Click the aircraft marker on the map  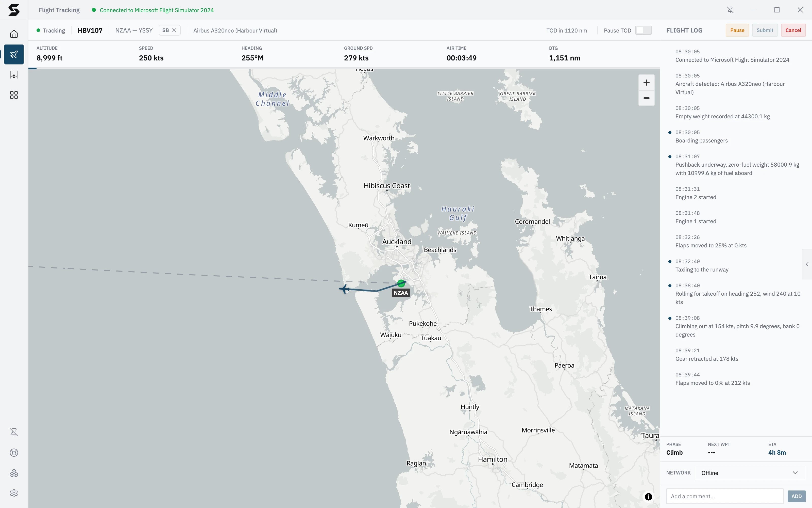click(344, 289)
